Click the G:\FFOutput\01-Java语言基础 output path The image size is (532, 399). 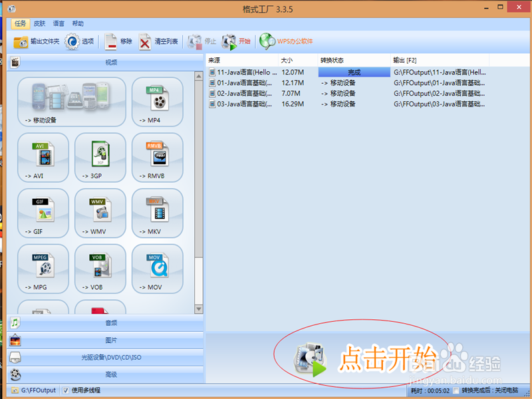pos(440,82)
